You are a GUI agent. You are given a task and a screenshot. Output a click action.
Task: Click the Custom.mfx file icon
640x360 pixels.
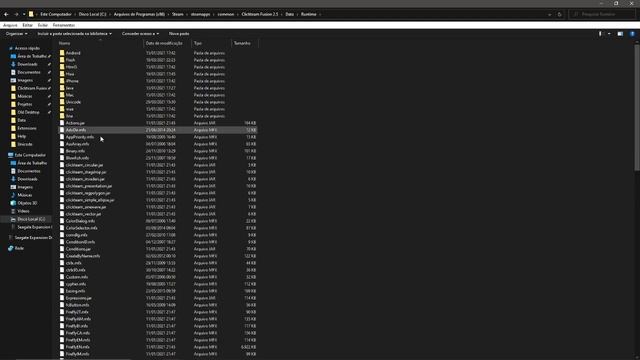pyautogui.click(x=62, y=277)
